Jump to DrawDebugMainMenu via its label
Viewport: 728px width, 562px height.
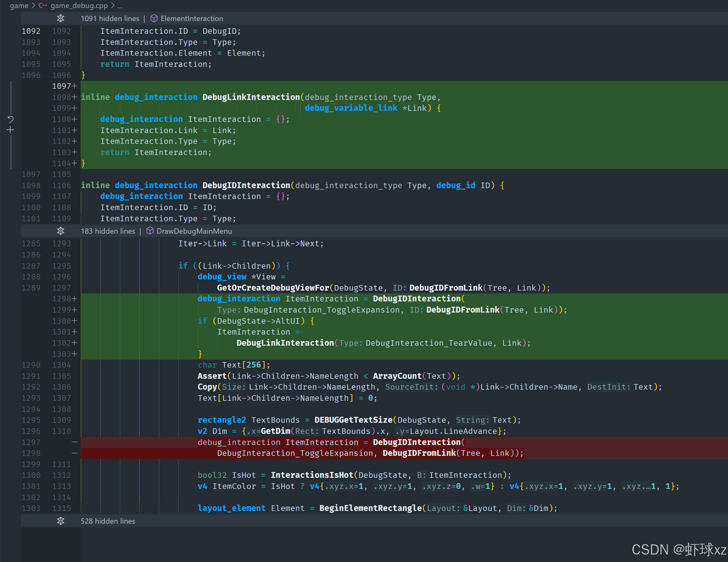point(194,231)
